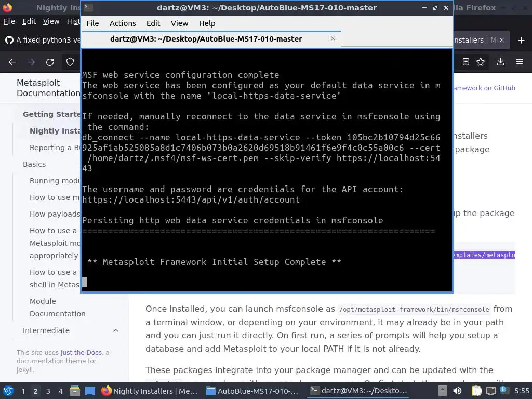
Task: Open the network tray icon
Action: pos(491,391)
